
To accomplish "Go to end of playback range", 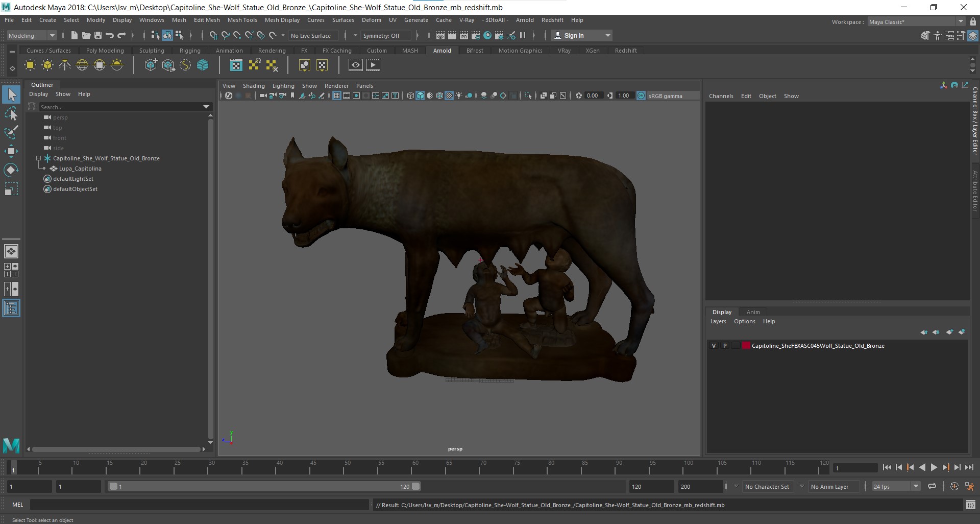I will (x=969, y=467).
